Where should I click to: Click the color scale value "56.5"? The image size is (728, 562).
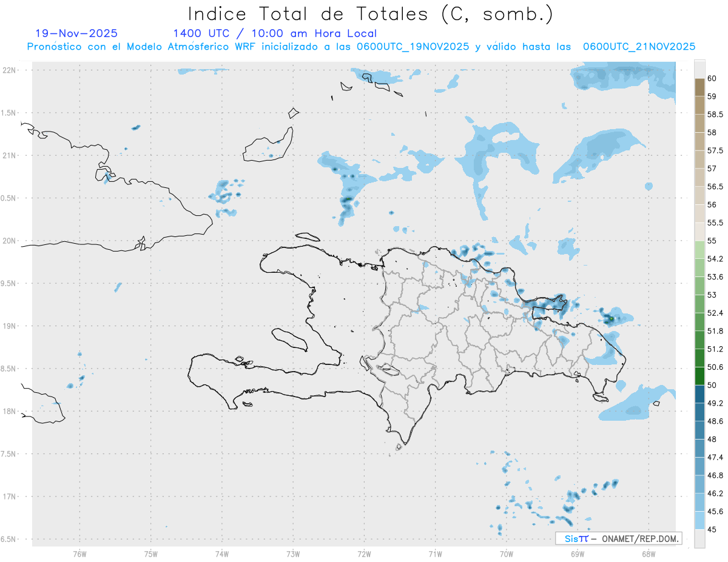click(x=715, y=187)
